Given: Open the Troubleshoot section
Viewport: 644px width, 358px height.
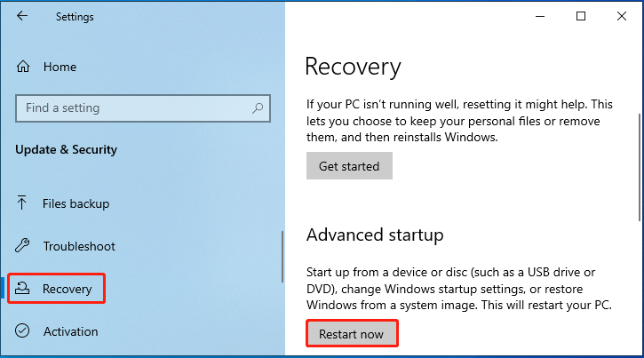Looking at the screenshot, I should pyautogui.click(x=79, y=246).
